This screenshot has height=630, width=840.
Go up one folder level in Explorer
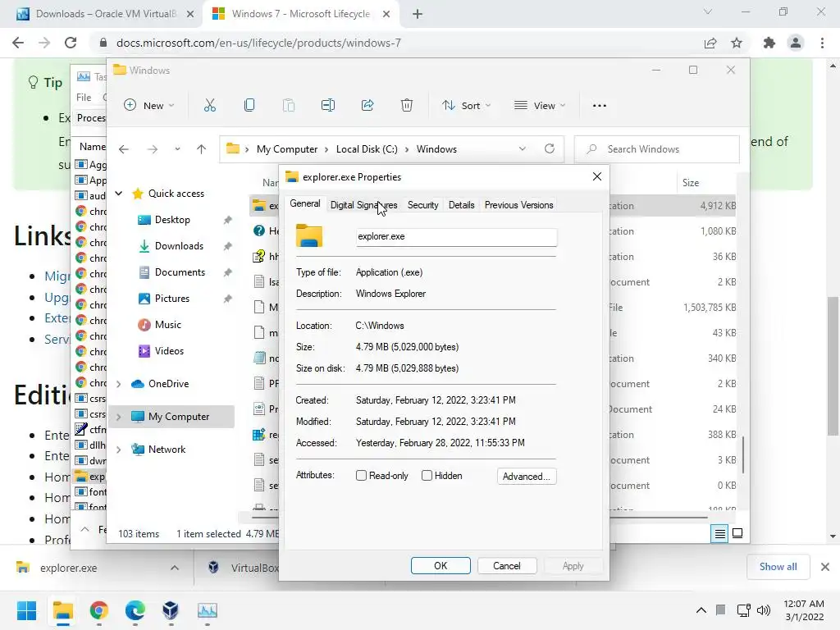tap(202, 149)
